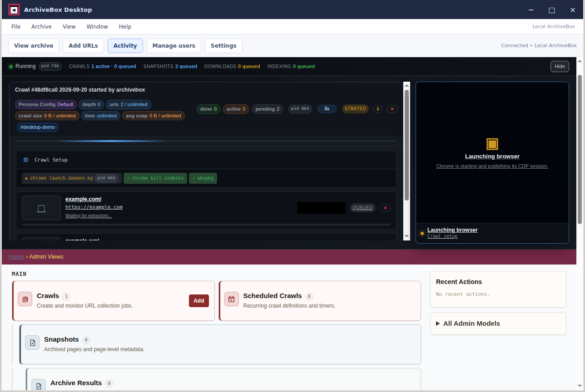Image resolution: width=585 pixels, height=392 pixels.
Task: Click the Crawls card icon
Action: coord(25,299)
